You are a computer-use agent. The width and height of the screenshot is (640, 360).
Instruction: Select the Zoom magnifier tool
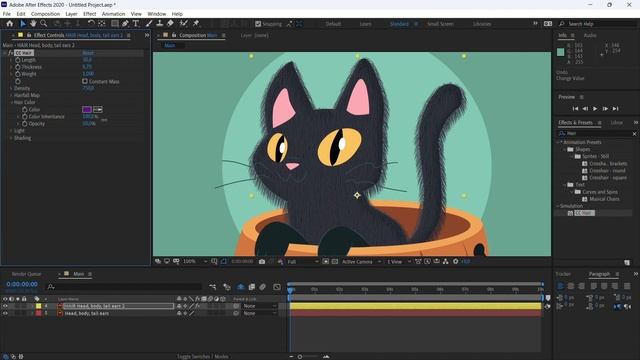click(x=43, y=24)
